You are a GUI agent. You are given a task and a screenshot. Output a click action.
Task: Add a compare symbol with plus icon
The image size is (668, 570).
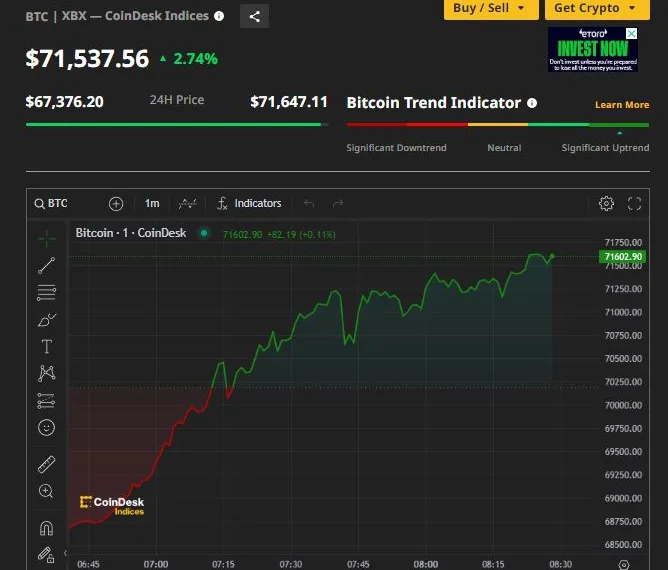[x=116, y=204]
